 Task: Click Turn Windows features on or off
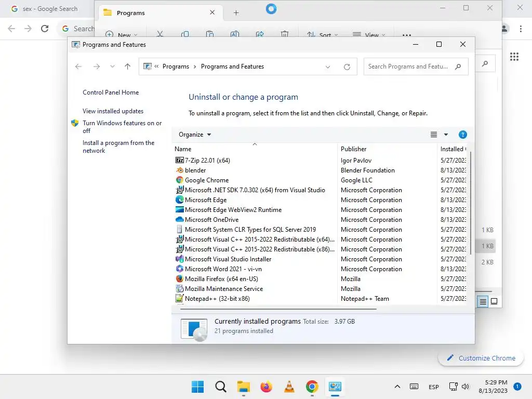coord(122,127)
